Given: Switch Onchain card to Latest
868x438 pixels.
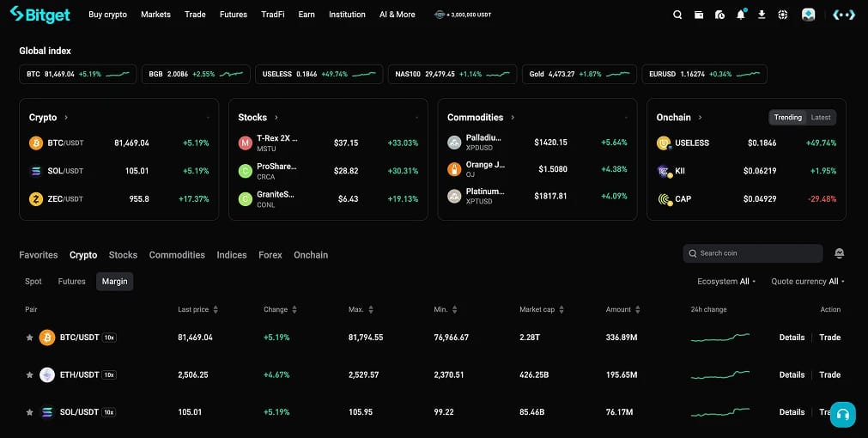Looking at the screenshot, I should (x=821, y=118).
